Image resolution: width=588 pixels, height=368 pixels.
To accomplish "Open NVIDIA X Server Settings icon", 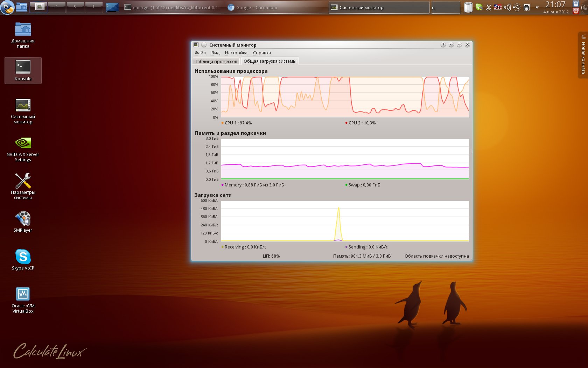I will pos(23,149).
